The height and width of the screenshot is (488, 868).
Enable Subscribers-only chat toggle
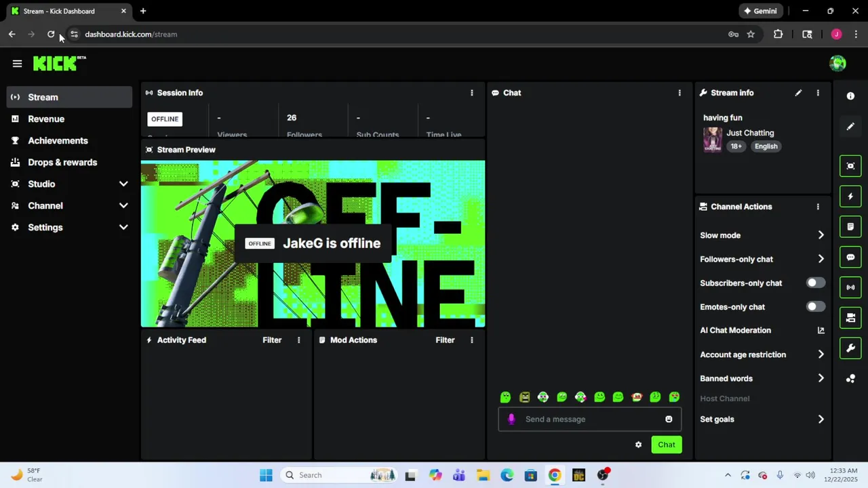(816, 283)
